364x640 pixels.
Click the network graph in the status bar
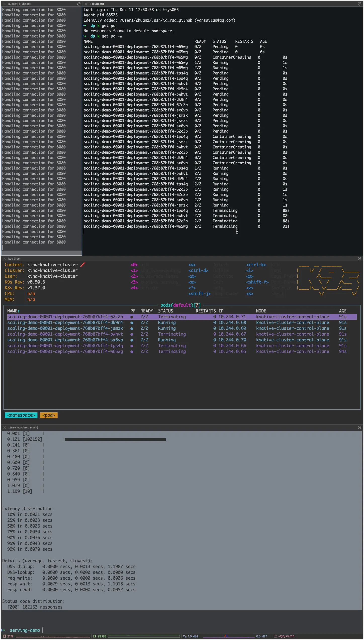click(x=229, y=636)
